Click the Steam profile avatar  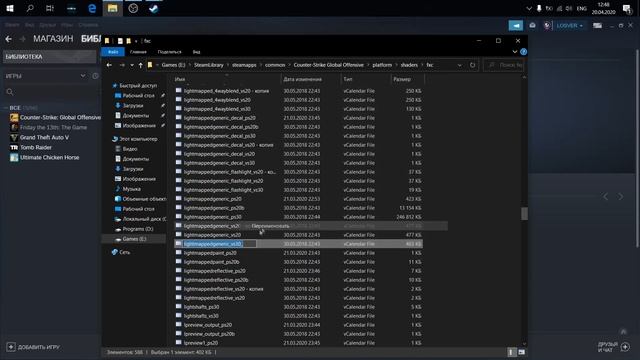[x=547, y=25]
